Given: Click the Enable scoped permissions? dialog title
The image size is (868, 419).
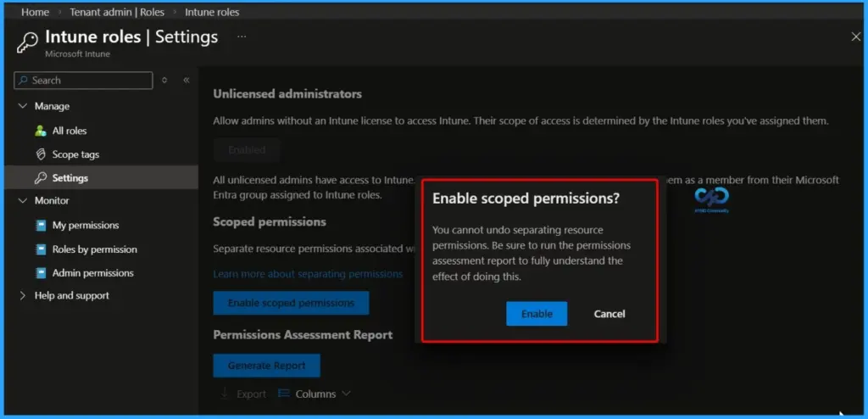Looking at the screenshot, I should [526, 198].
